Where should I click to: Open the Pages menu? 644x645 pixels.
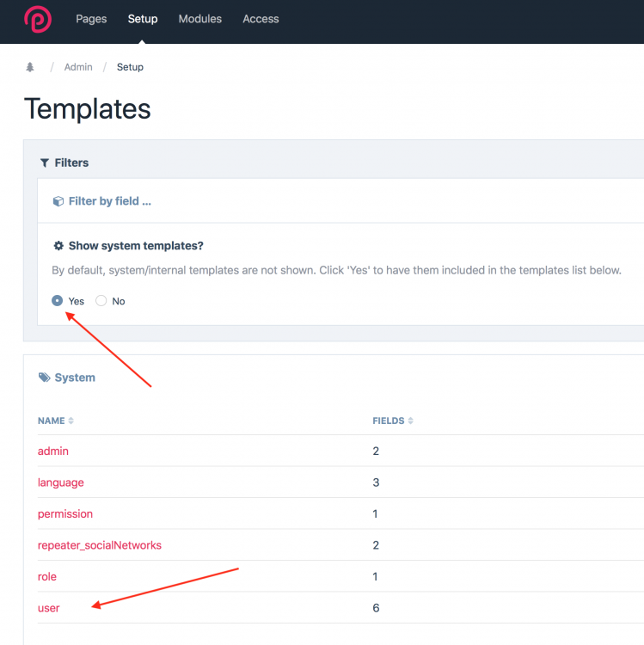[x=91, y=19]
